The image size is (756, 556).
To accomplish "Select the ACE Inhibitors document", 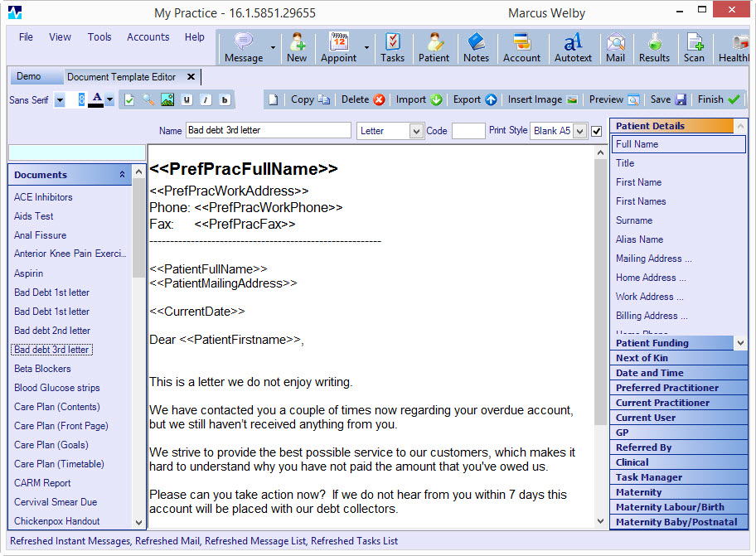I will tap(43, 197).
